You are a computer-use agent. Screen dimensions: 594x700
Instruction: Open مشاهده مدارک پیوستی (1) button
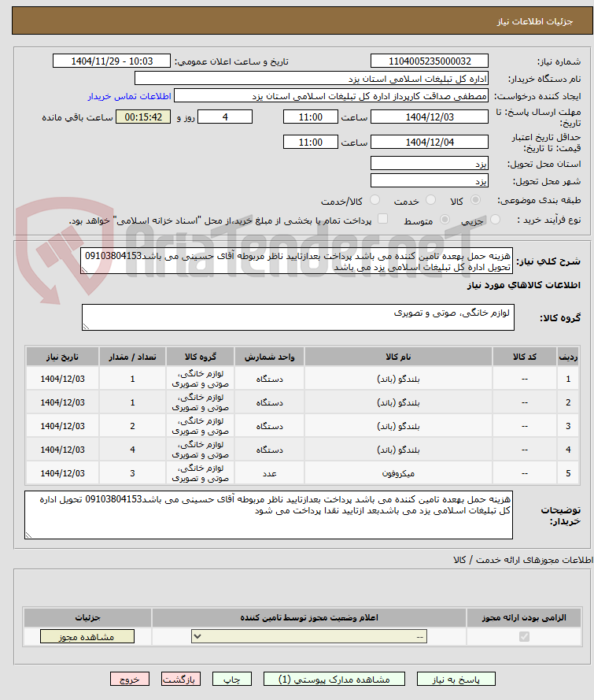(334, 679)
